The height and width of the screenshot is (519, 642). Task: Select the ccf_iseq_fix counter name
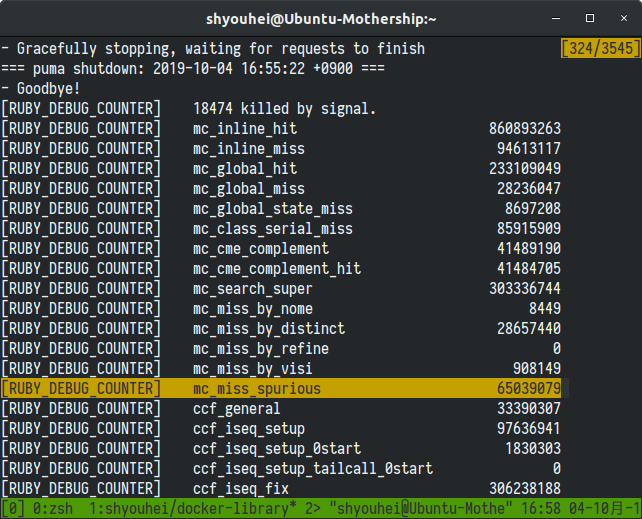(241, 489)
